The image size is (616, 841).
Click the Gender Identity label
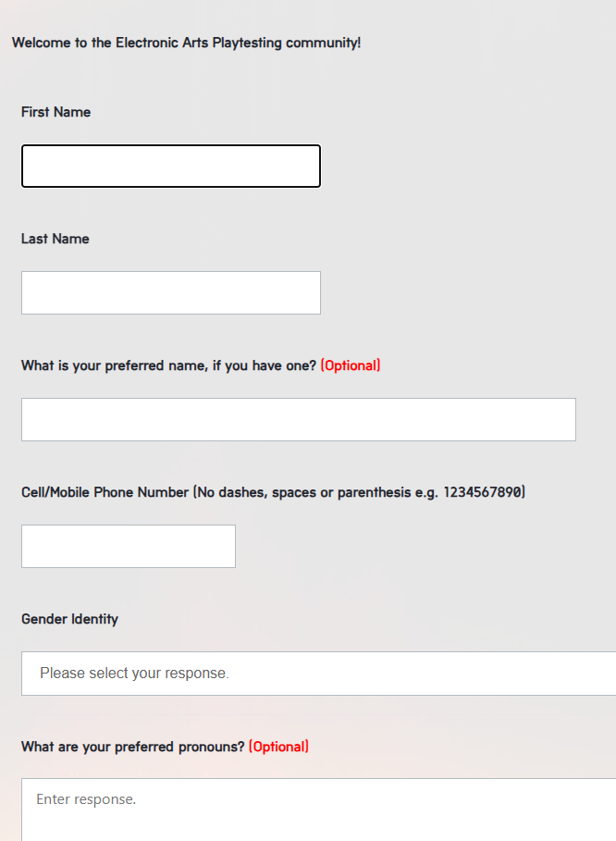coord(69,619)
